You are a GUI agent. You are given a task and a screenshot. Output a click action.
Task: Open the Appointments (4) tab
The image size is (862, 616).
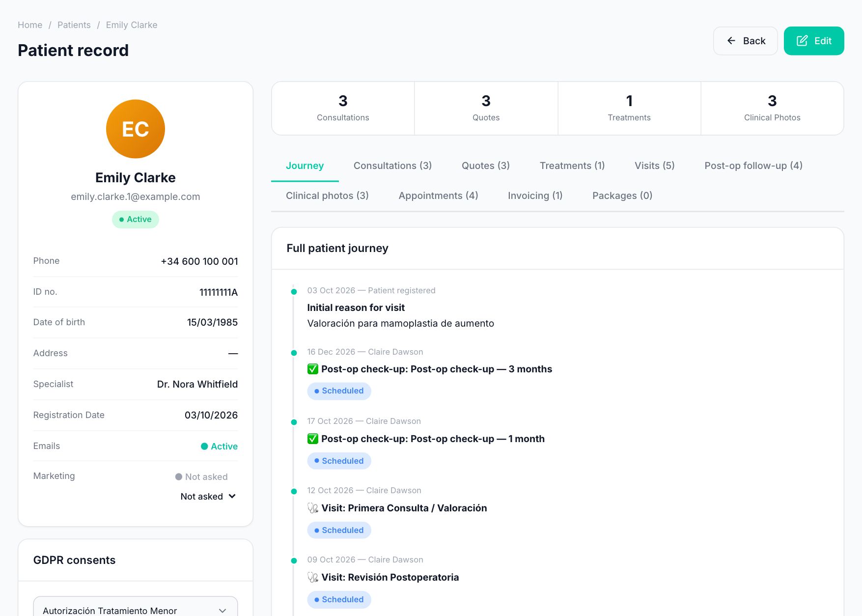438,196
